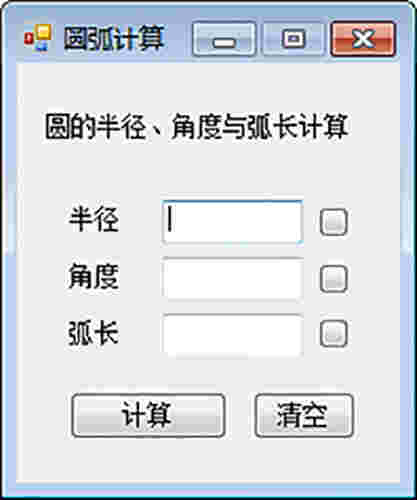
Task: Activate the 弧长 text input box
Action: click(x=232, y=334)
